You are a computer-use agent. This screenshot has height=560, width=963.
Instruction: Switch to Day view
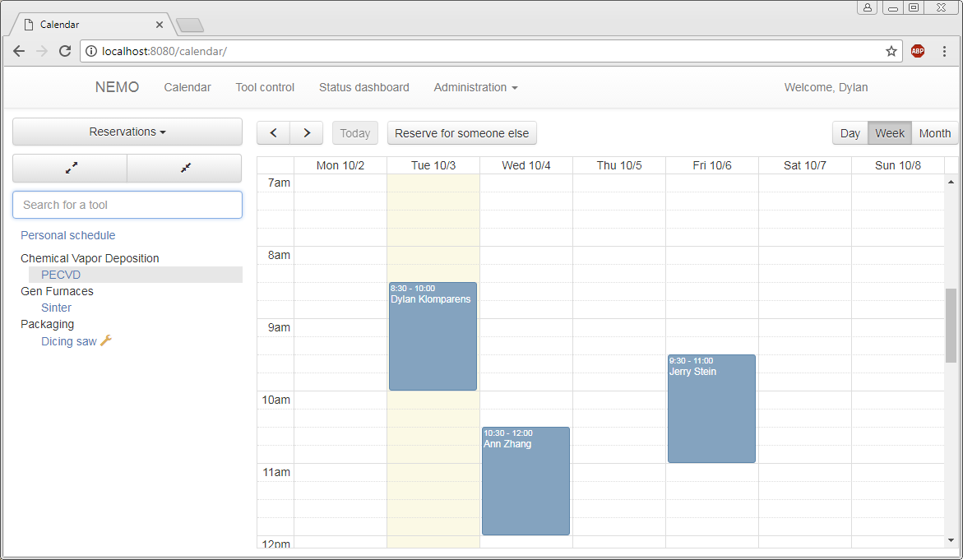click(x=850, y=133)
